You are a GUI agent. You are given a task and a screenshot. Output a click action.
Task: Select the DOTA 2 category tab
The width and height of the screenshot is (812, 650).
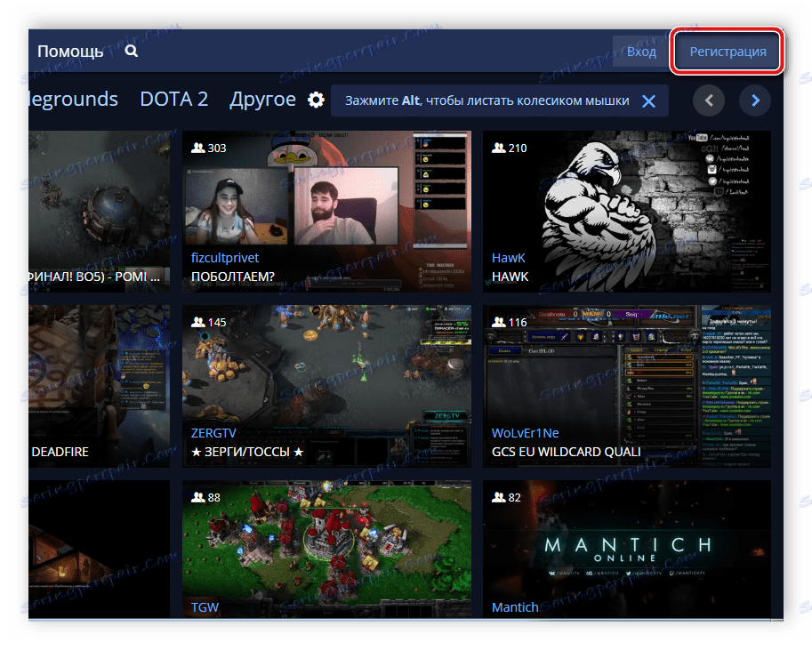click(174, 99)
